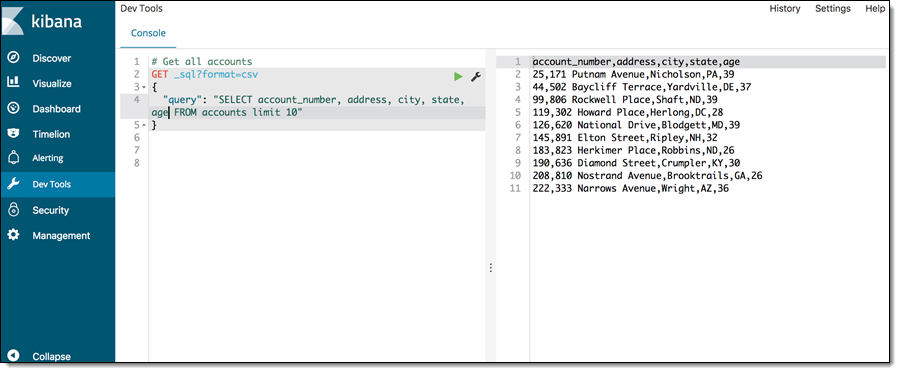This screenshot has height=373, width=900.
Task: Run the query with green play button
Action: tap(457, 76)
